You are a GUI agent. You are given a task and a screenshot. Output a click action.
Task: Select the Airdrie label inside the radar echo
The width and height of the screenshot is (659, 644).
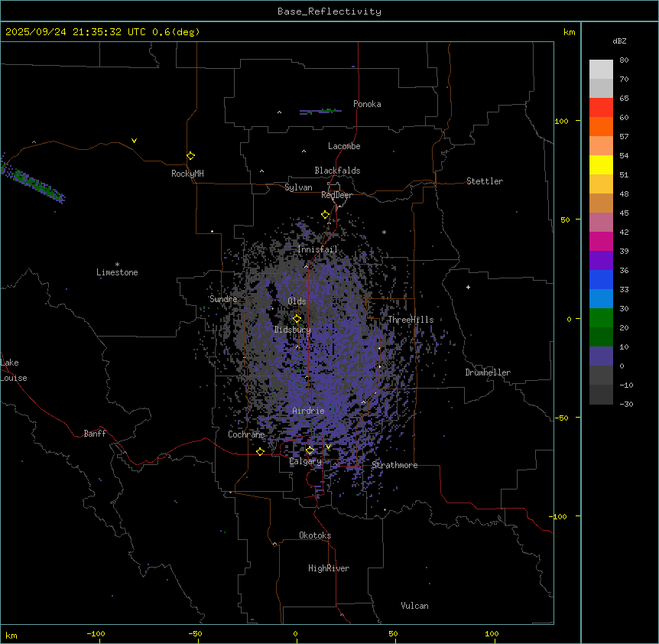pyautogui.click(x=308, y=411)
